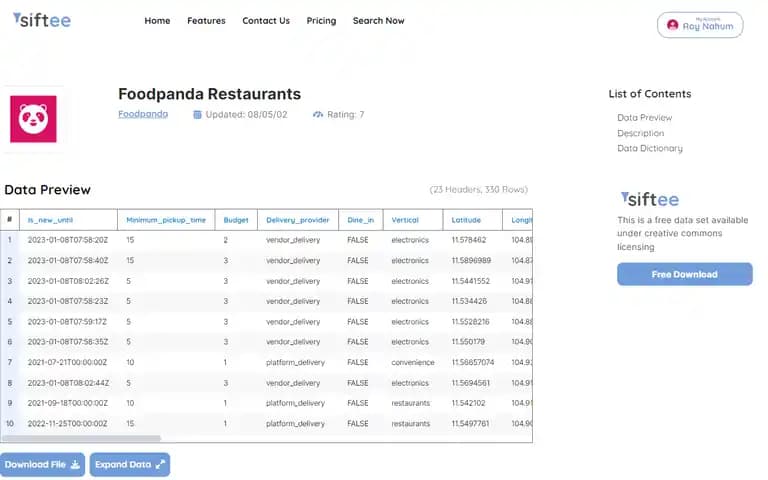Viewport: 768px width, 480px height.
Task: Select cell 2023-01-08T08:02:26Z in row 3
Action: pyautogui.click(x=68, y=281)
